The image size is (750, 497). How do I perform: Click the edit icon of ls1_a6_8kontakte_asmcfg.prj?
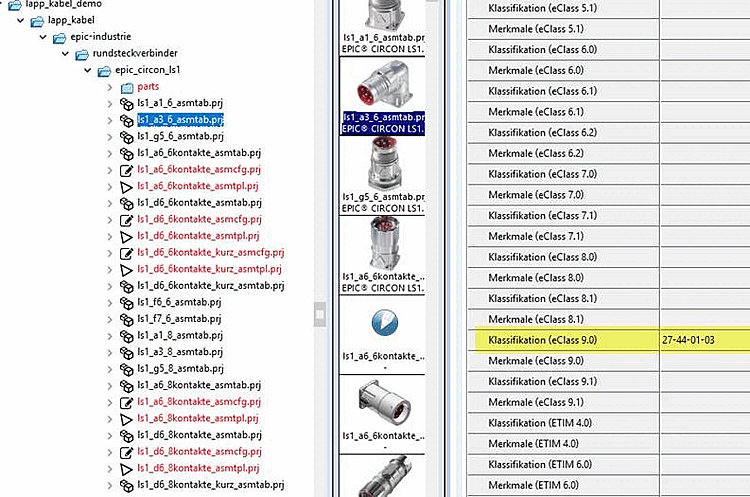coord(126,402)
